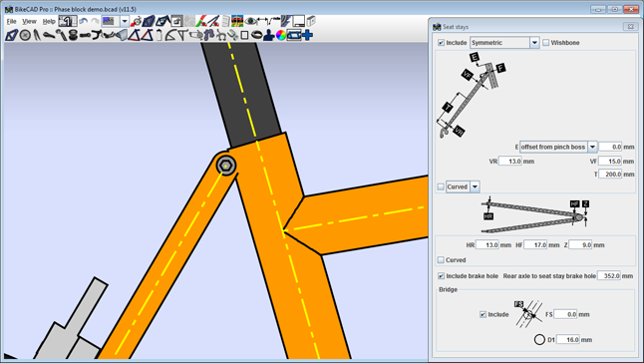Select the tire ring icon

pyautogui.click(x=256, y=35)
